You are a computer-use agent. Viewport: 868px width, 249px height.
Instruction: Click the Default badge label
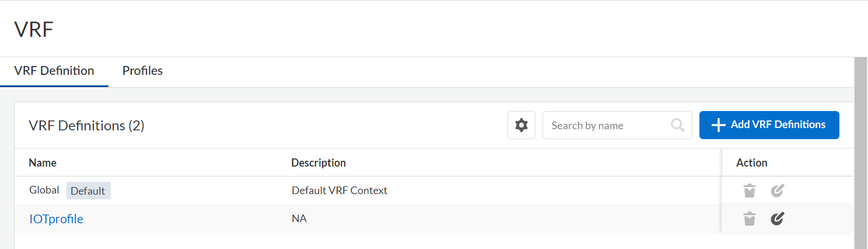(x=88, y=191)
